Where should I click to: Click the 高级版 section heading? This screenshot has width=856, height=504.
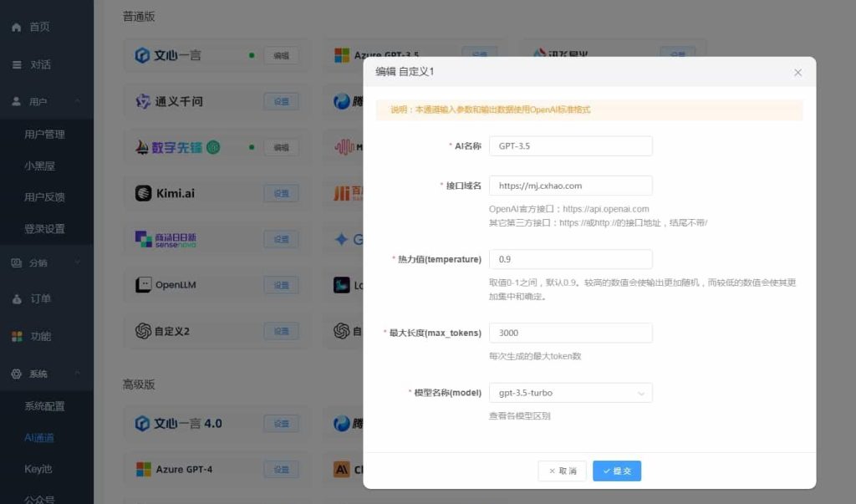(x=139, y=384)
